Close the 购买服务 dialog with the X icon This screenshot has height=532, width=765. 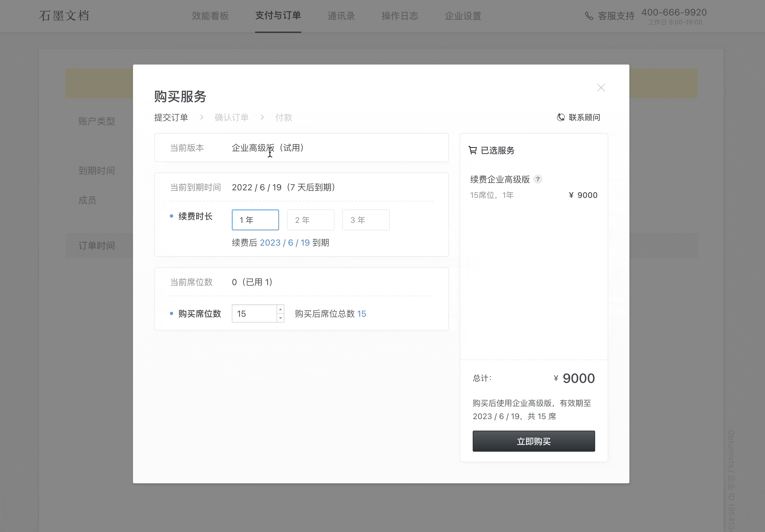[x=601, y=88]
